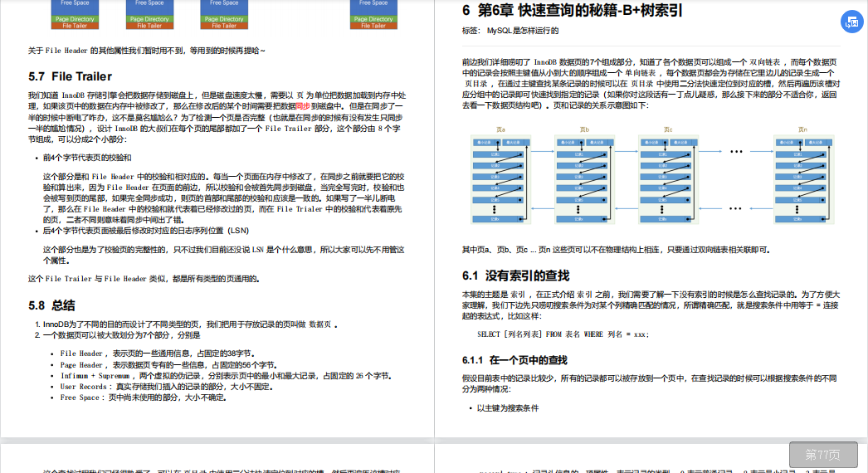Click the "Infimum + Supremum" summary bullet
This screenshot has height=473, width=868.
click(x=227, y=376)
